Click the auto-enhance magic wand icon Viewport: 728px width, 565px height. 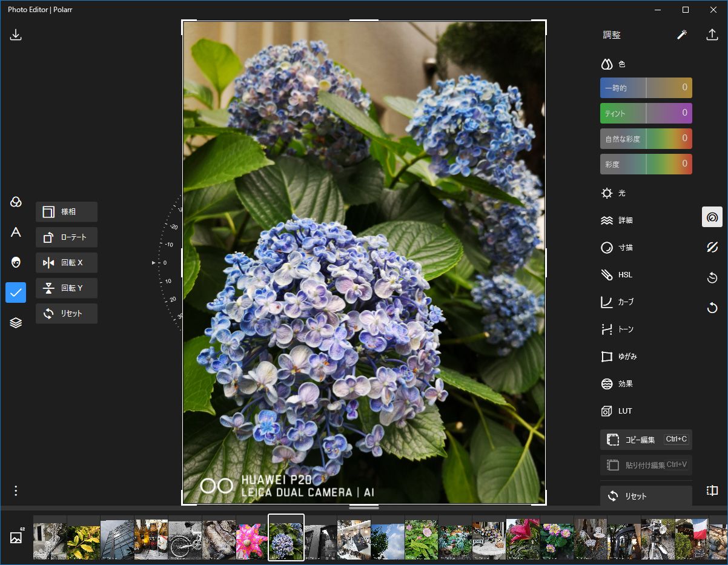[x=682, y=35]
